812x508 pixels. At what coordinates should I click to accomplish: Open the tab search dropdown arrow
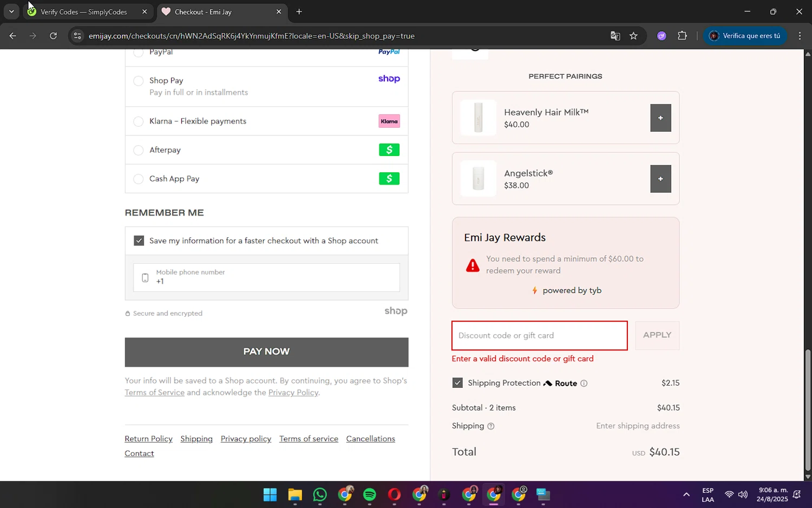(x=11, y=11)
